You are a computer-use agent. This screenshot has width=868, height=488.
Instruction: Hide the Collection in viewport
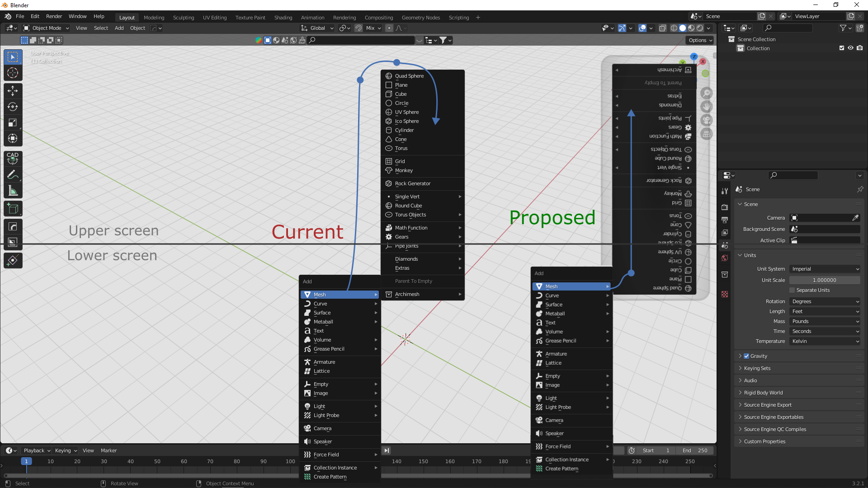[x=850, y=48]
